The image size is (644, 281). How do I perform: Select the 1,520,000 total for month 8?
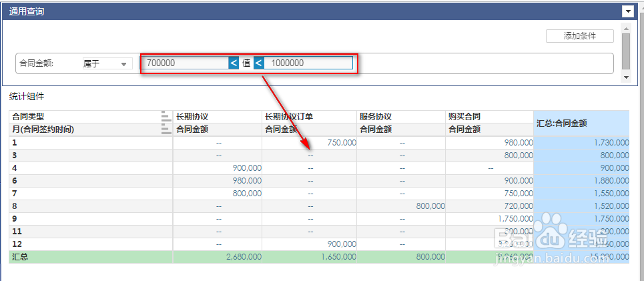click(x=581, y=206)
